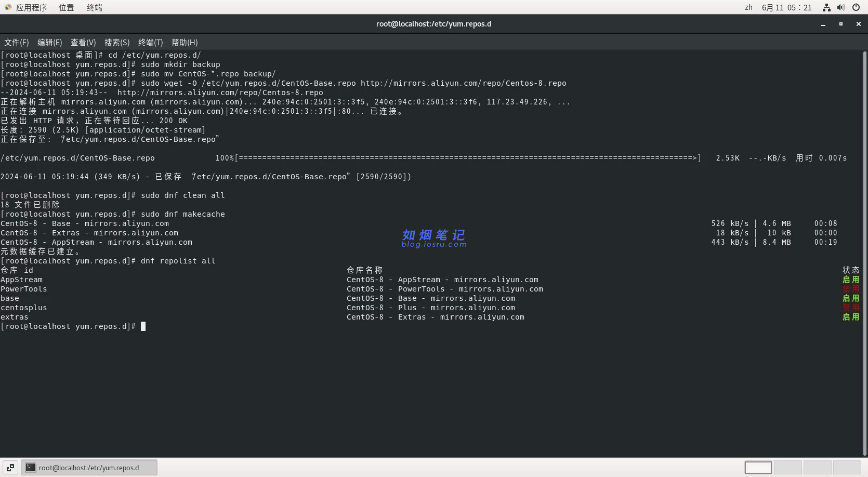Switch to the fourth workspace
The height and width of the screenshot is (477, 868).
click(x=847, y=468)
